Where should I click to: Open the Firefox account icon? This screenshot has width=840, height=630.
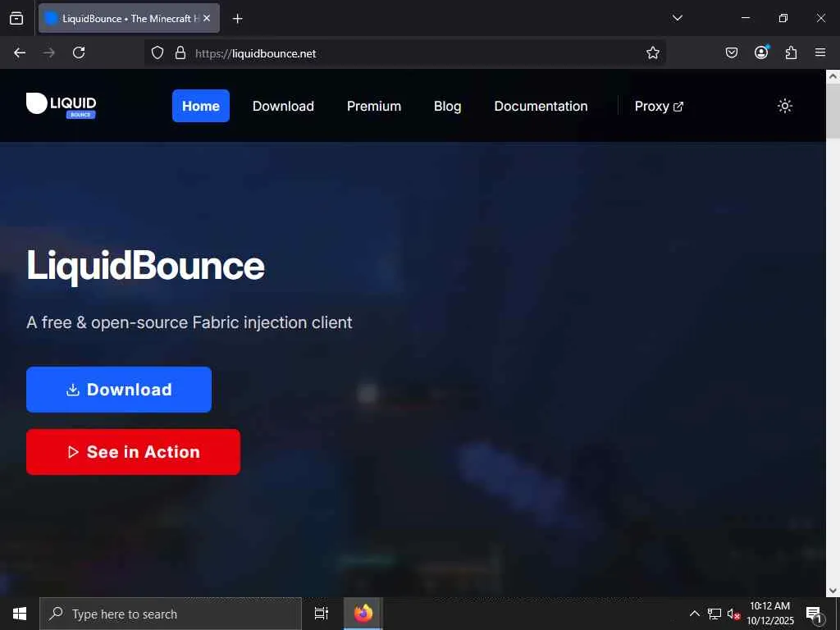pos(761,52)
